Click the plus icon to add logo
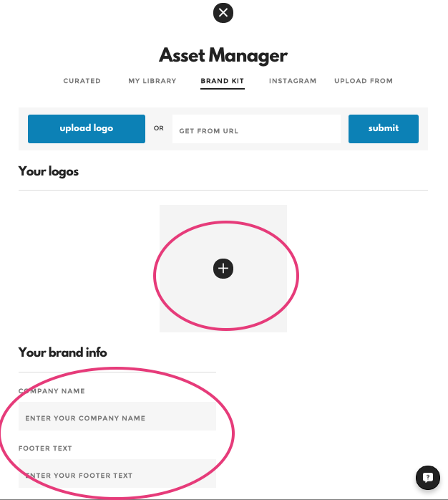This screenshot has width=448, height=500. [x=223, y=269]
